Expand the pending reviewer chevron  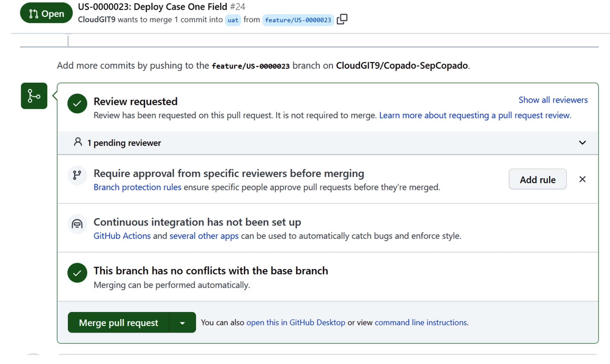(x=582, y=142)
